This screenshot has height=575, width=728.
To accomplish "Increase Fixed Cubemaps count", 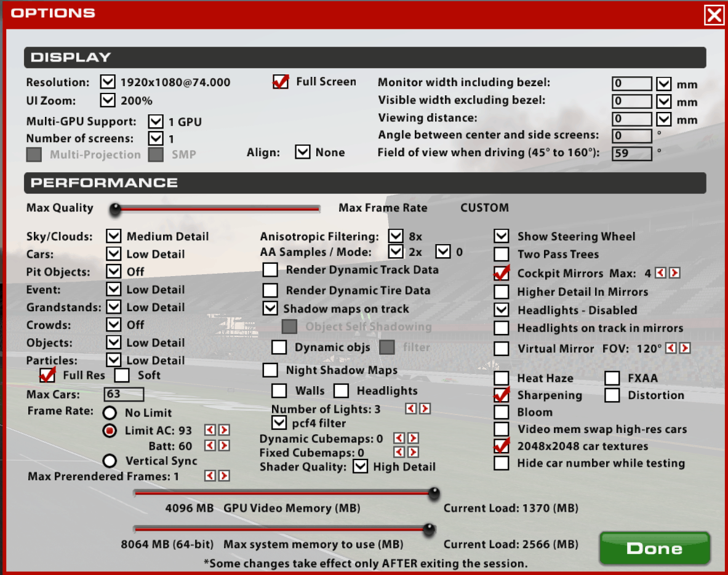I will 413,452.
